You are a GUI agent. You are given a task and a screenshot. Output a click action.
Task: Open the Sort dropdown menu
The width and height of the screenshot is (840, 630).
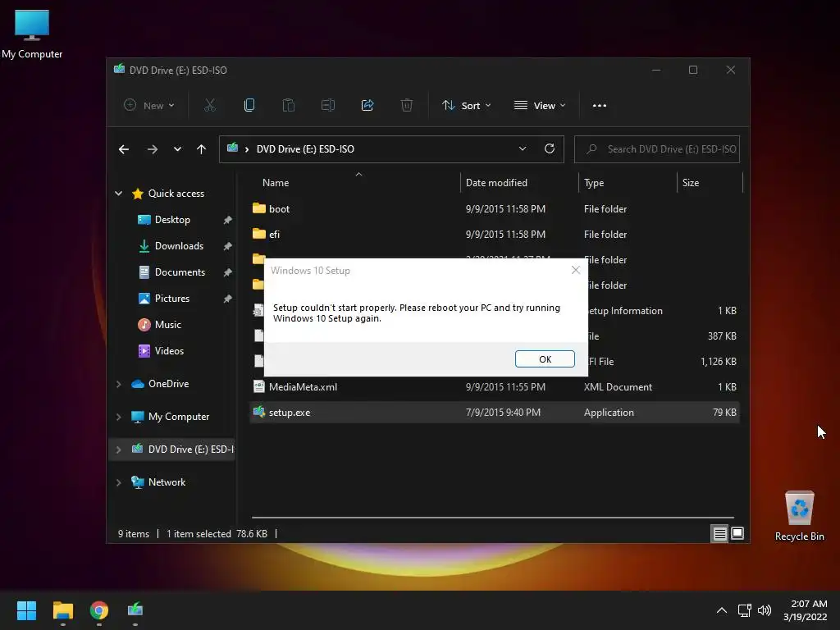pos(466,106)
